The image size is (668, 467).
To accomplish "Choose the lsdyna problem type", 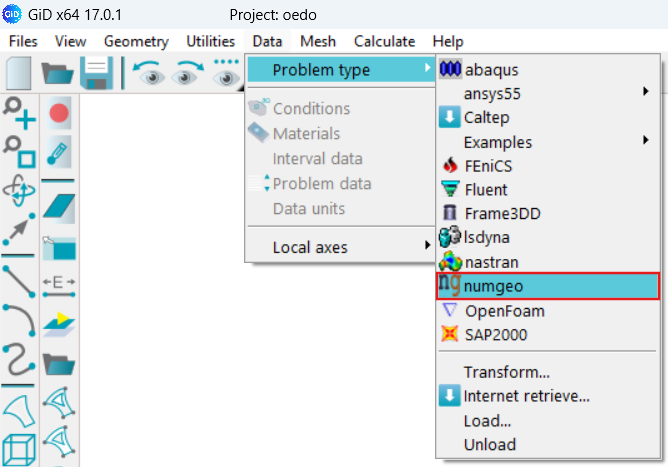I will point(548,237).
